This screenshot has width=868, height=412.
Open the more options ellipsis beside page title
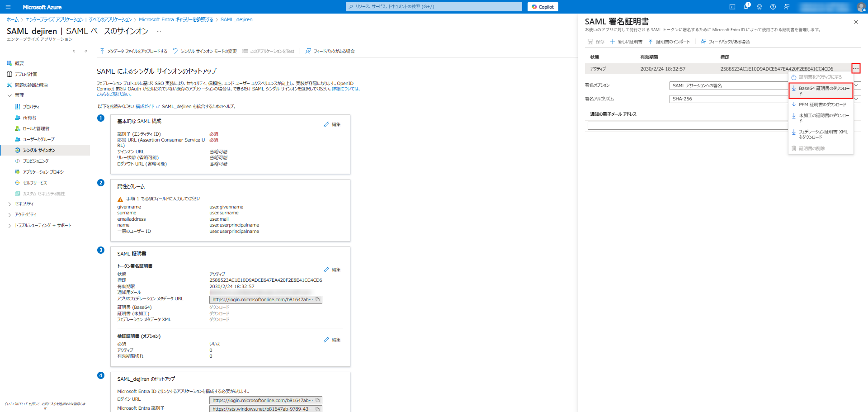(x=159, y=31)
